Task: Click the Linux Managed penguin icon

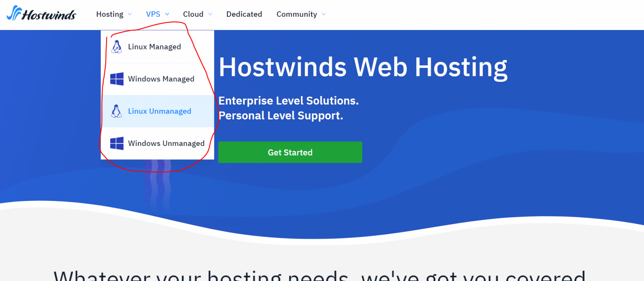Action: point(117,47)
